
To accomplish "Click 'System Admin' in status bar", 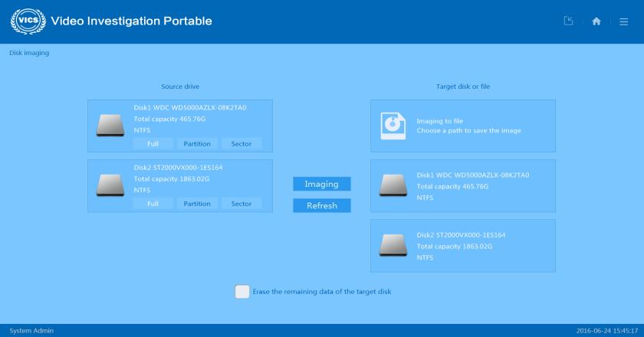I will pos(31,330).
